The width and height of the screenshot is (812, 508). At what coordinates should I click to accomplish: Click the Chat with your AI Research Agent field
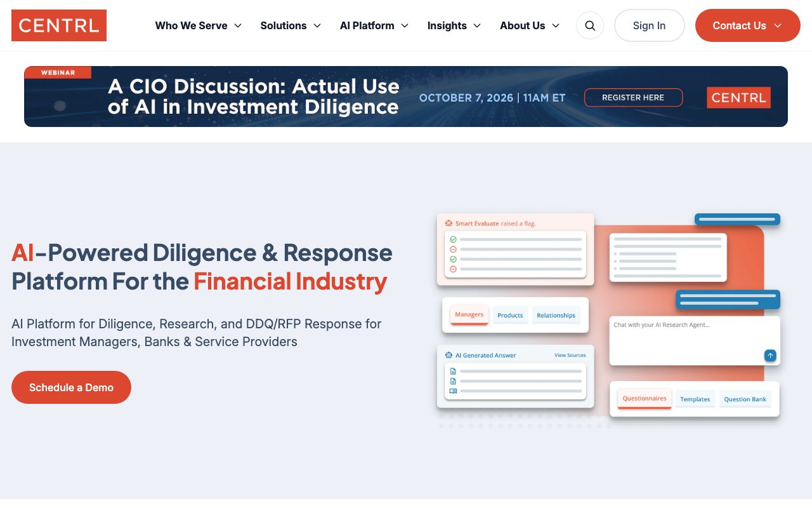pyautogui.click(x=695, y=340)
